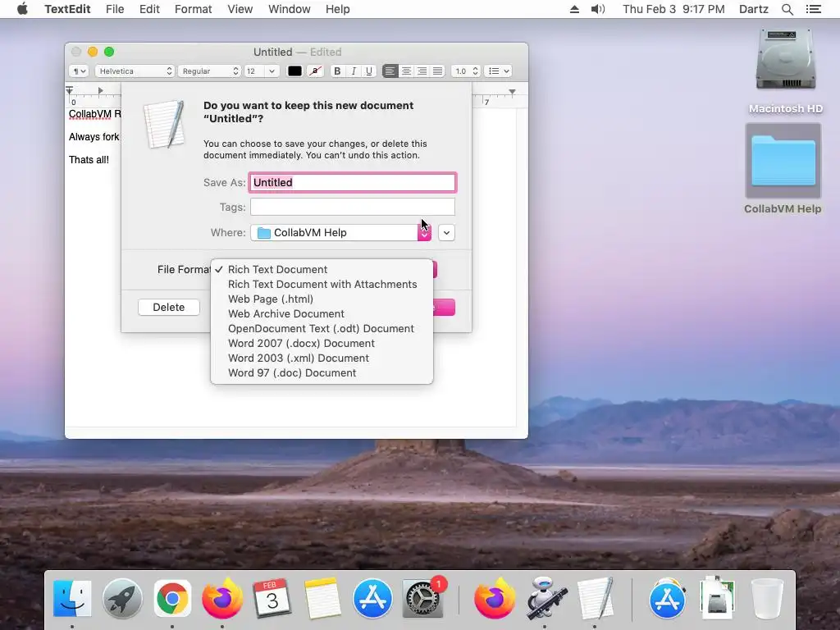Open Calendar from the Dock
The image size is (840, 630).
click(x=272, y=598)
